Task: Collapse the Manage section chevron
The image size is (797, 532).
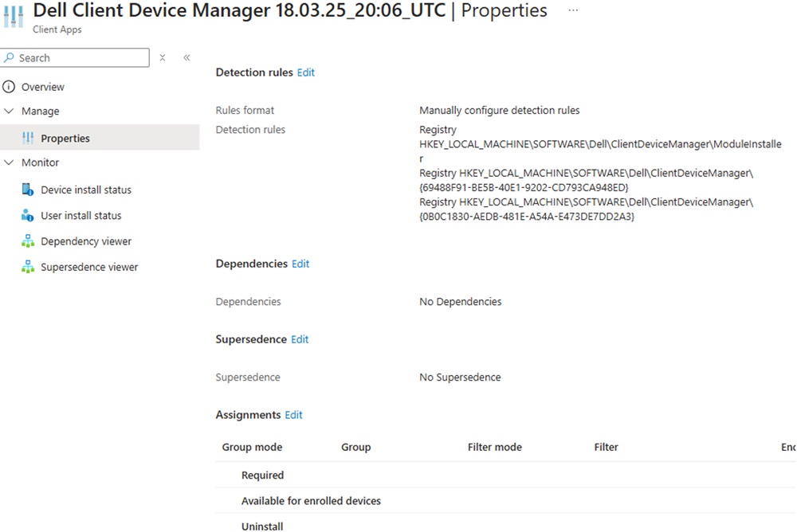Action: pyautogui.click(x=10, y=111)
